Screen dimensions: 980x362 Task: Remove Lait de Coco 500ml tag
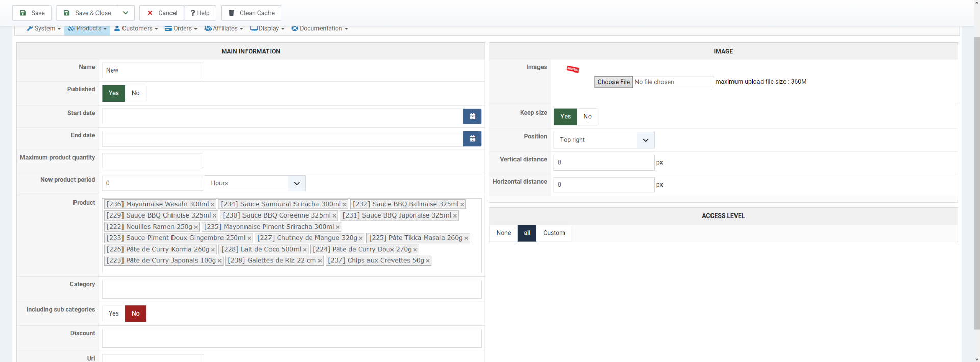tap(305, 249)
